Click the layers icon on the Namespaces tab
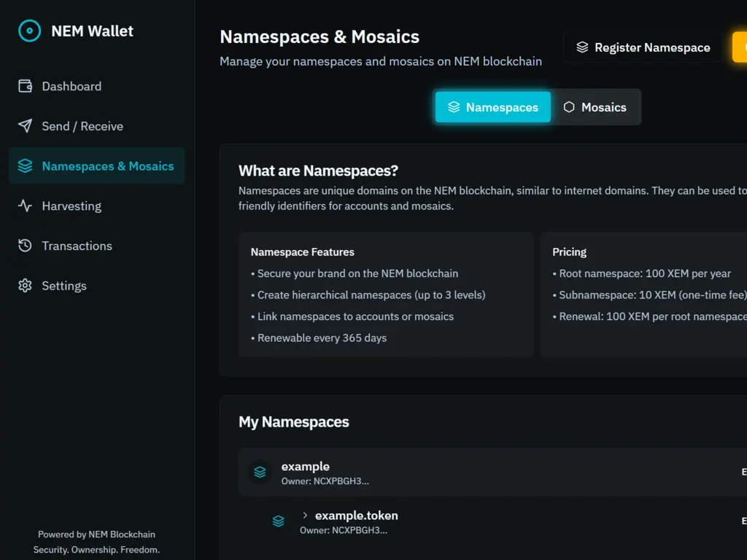The height and width of the screenshot is (560, 747). [x=454, y=107]
